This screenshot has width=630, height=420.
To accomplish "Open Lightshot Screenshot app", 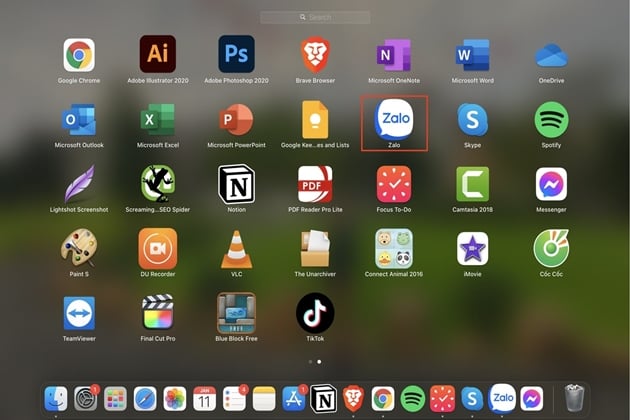I will (x=79, y=184).
